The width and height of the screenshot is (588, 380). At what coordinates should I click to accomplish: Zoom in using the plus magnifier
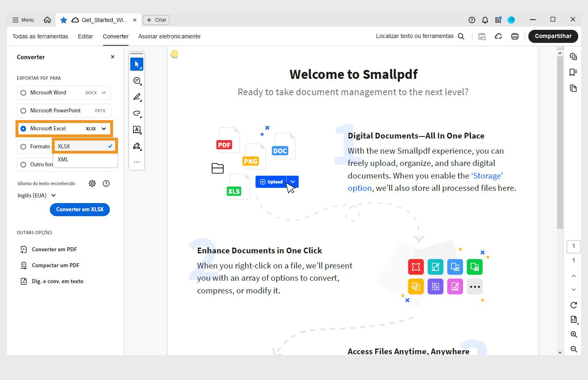pos(574,334)
